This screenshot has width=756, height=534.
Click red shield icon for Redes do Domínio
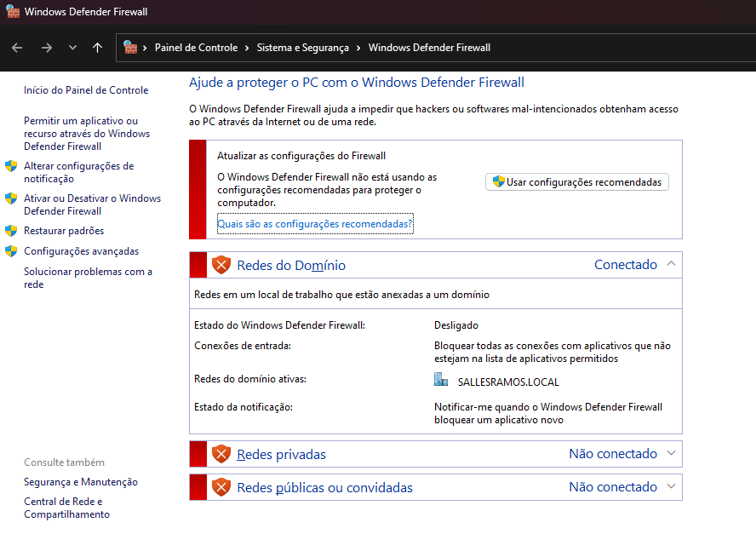click(221, 265)
